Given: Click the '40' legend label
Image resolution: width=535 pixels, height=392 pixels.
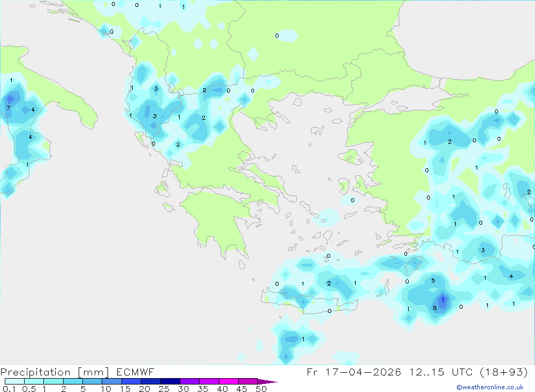Looking at the screenshot, I should [222, 389].
